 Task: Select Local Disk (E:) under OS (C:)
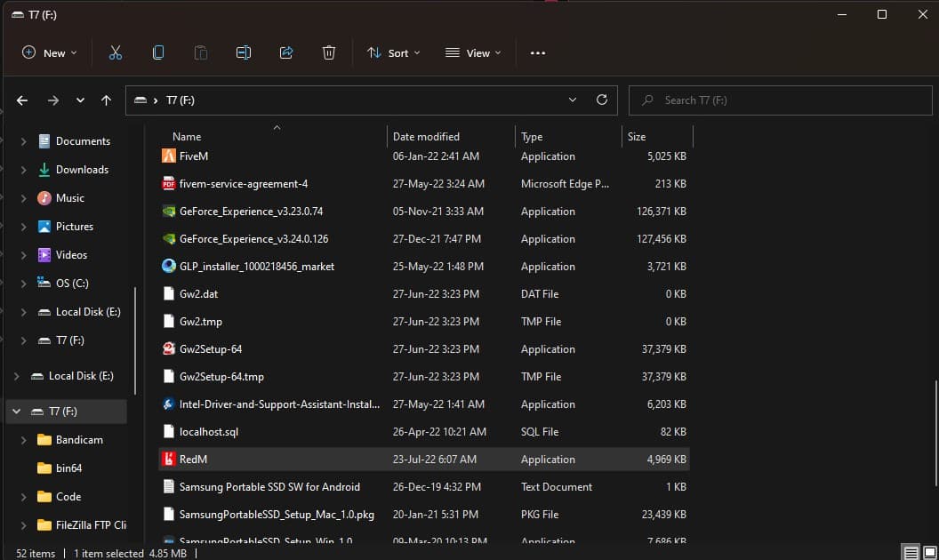coord(88,312)
